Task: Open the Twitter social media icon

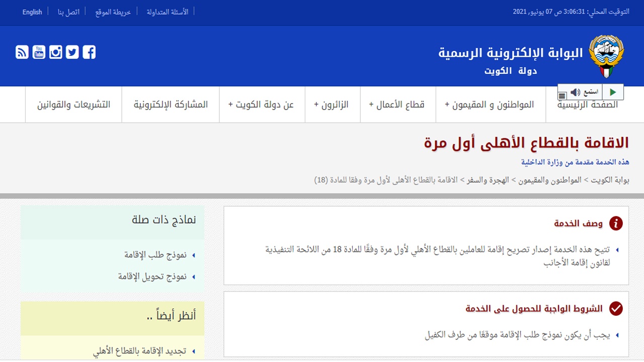Action: (x=72, y=51)
